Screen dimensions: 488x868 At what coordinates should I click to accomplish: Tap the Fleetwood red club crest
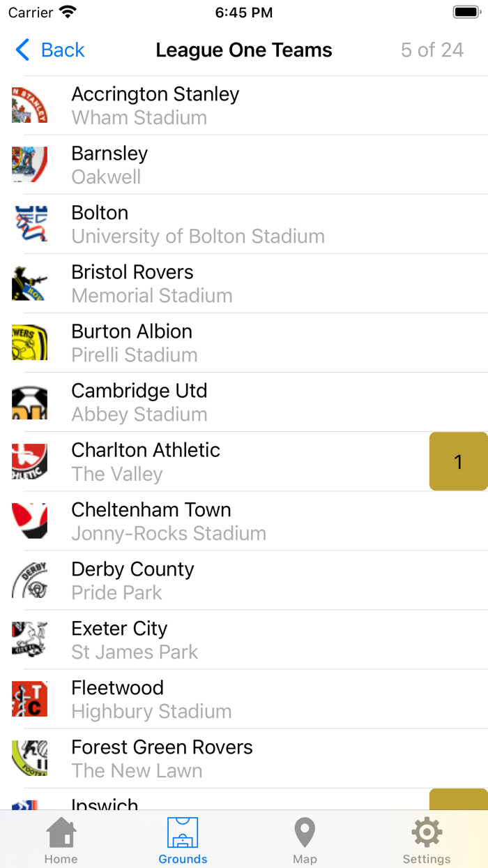pos(29,698)
